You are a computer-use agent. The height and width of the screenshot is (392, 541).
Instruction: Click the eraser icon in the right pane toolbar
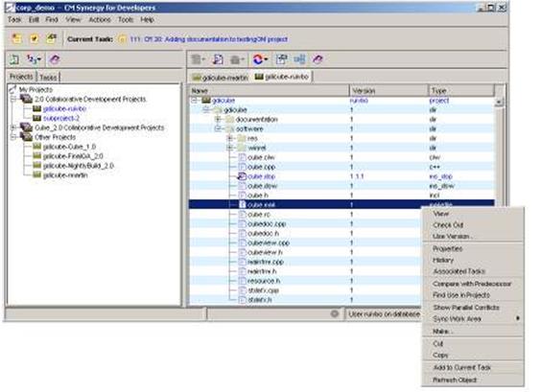[318, 59]
